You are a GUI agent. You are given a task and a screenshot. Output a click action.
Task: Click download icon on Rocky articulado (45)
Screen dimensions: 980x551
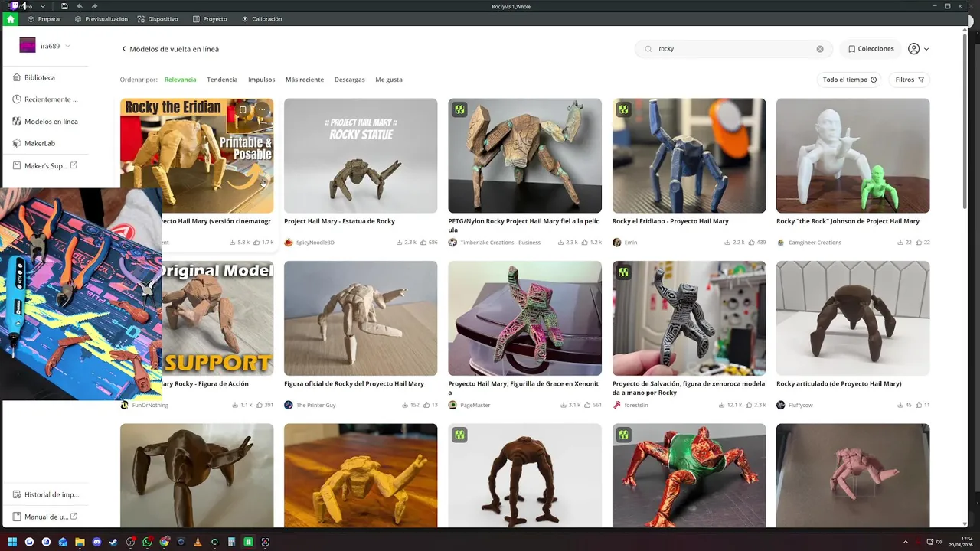pos(899,405)
